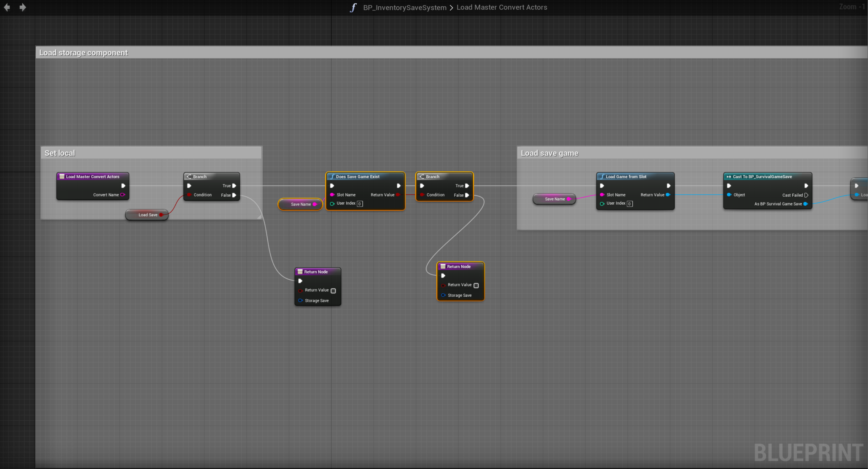Viewport: 868px width, 469px height.
Task: Toggle Return Value checkbox on highlighted Return Node
Action: pos(476,285)
